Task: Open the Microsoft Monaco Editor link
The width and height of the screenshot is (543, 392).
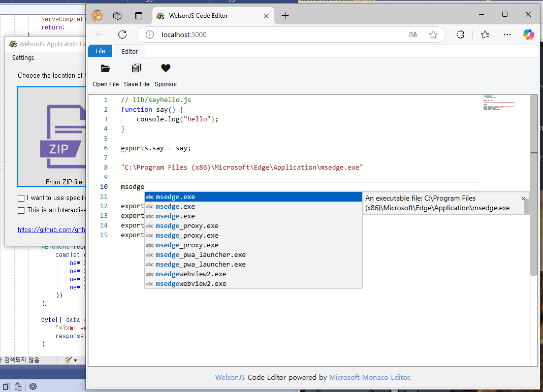Action: pyautogui.click(x=369, y=377)
